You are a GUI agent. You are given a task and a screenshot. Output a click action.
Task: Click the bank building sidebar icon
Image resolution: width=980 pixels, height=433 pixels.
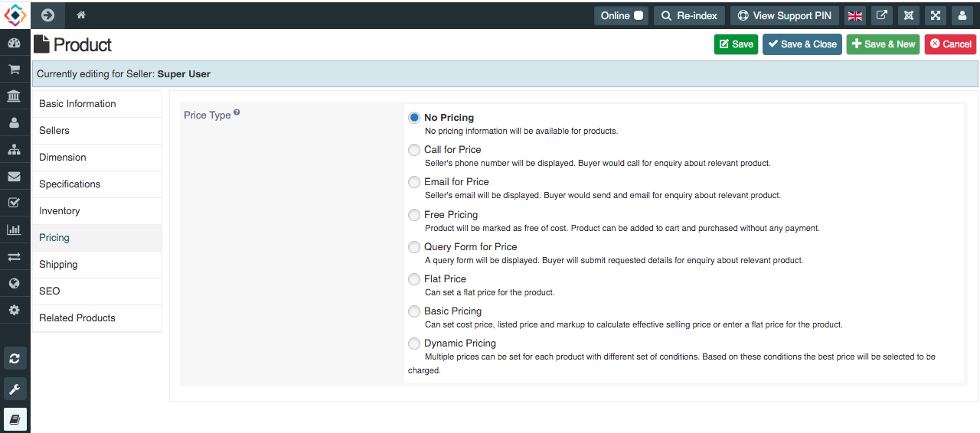[x=14, y=96]
